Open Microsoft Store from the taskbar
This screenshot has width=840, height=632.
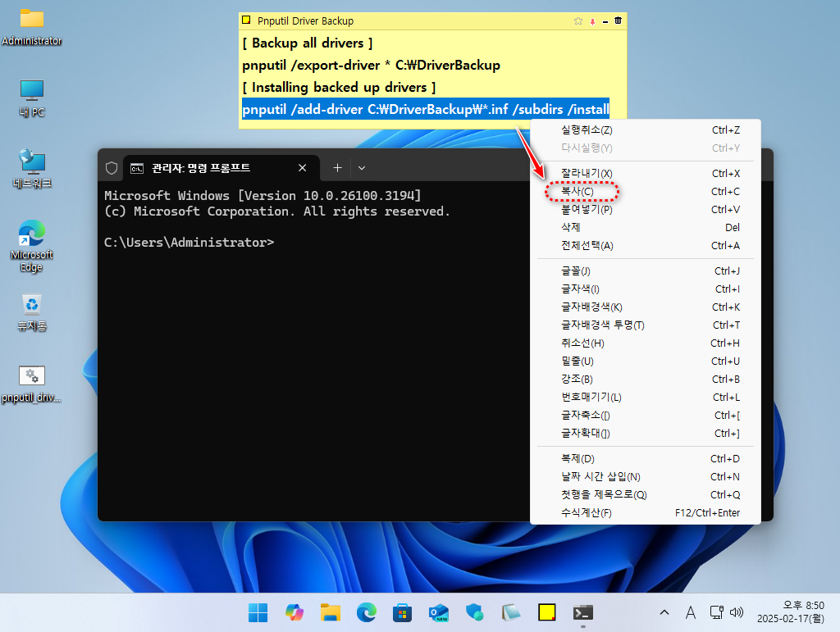(402, 612)
